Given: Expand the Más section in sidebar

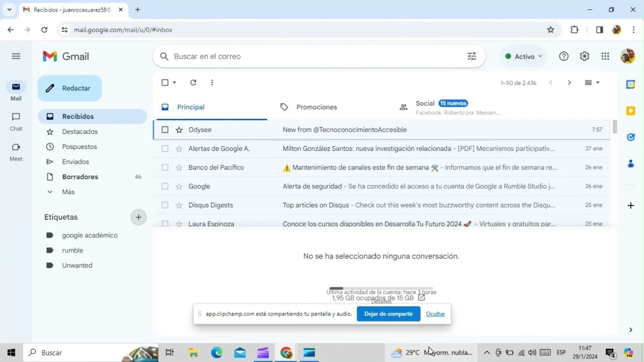Looking at the screenshot, I should pos(68,192).
